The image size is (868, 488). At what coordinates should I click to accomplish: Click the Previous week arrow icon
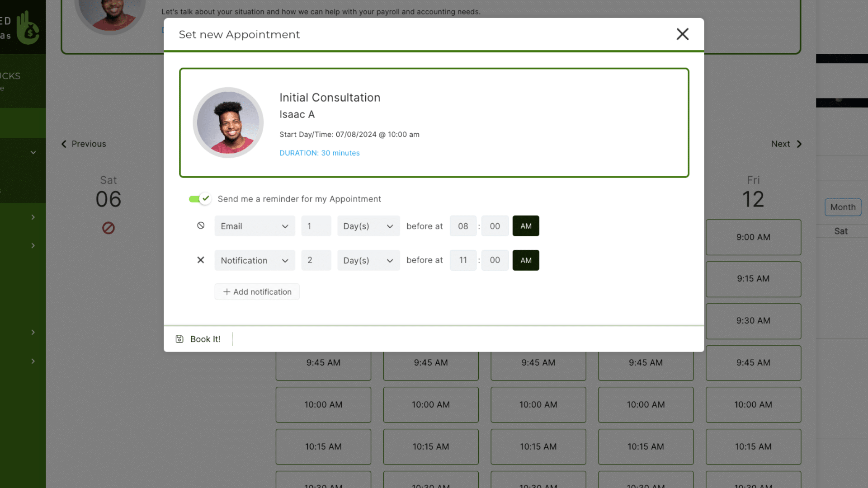click(64, 144)
